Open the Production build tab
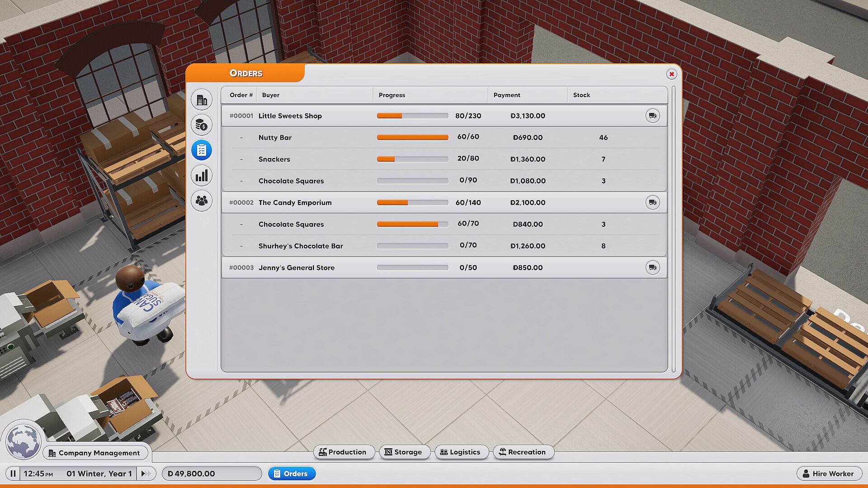 [x=343, y=452]
